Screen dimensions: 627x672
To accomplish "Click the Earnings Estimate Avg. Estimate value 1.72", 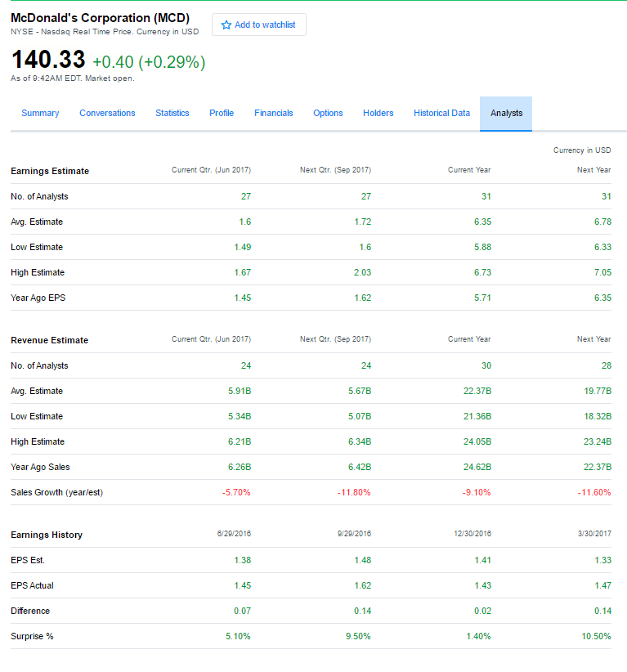I will tap(363, 222).
